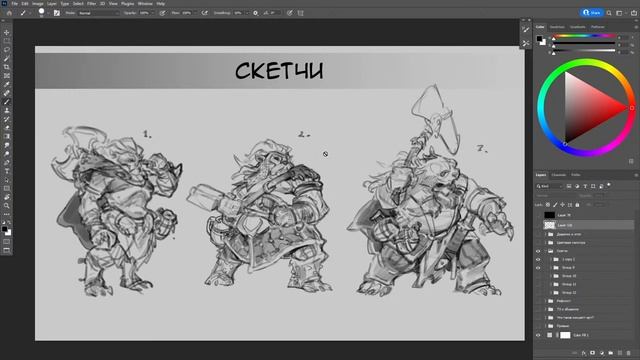Image resolution: width=640 pixels, height=360 pixels.
Task: Select the Brush tool in toolbar
Action: click(7, 102)
